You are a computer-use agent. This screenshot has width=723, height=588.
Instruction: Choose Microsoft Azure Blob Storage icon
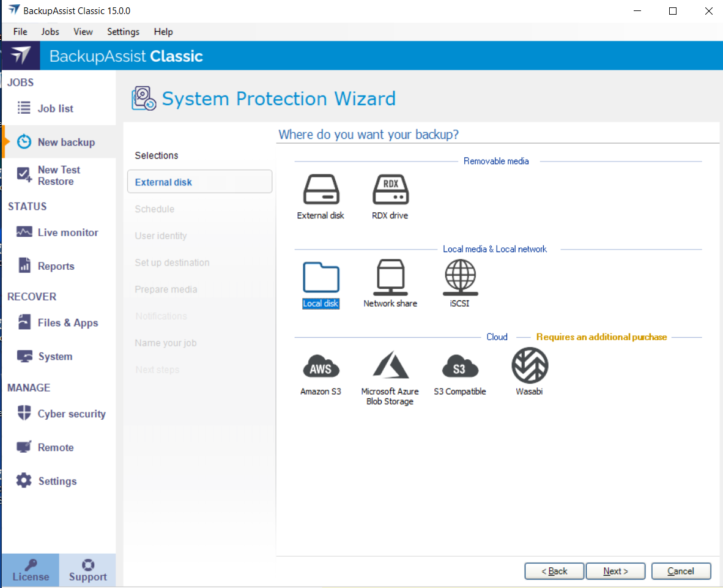390,366
